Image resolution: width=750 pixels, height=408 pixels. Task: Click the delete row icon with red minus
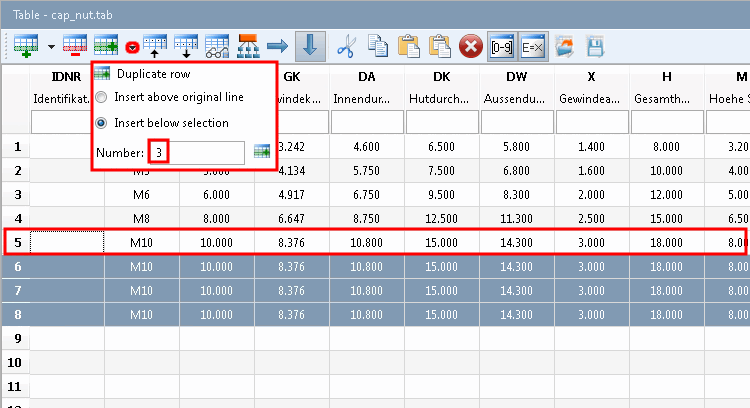click(x=75, y=47)
